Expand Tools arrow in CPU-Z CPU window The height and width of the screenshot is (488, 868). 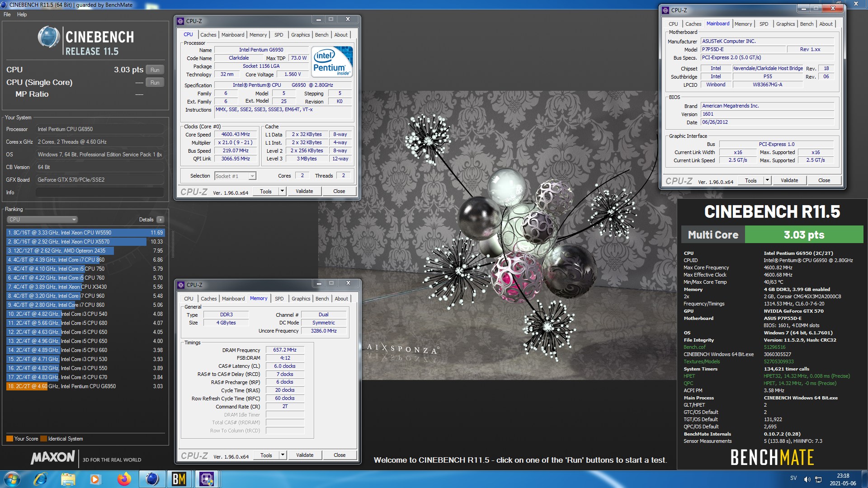coord(282,191)
